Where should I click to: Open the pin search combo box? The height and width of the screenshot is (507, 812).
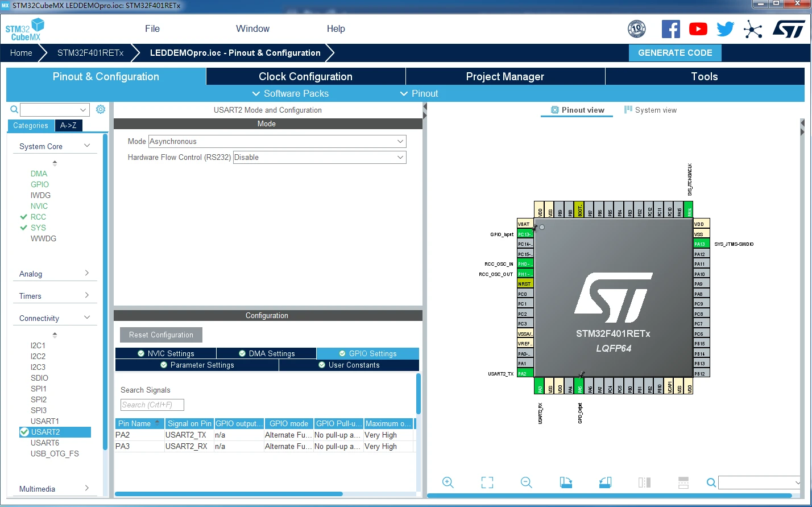[x=760, y=483]
